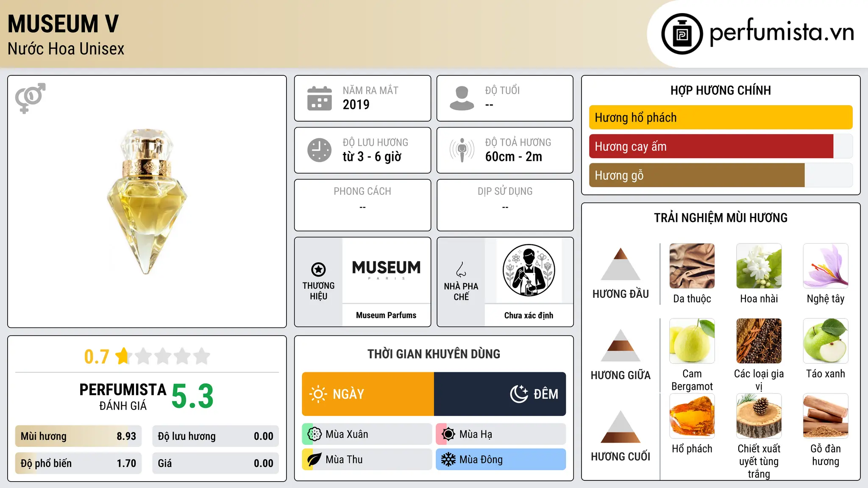
Task: Click the perfumista.vn site name
Action: pyautogui.click(x=782, y=32)
